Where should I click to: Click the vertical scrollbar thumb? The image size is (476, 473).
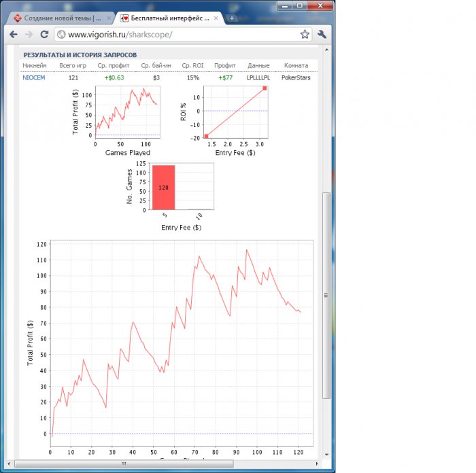(x=326, y=295)
